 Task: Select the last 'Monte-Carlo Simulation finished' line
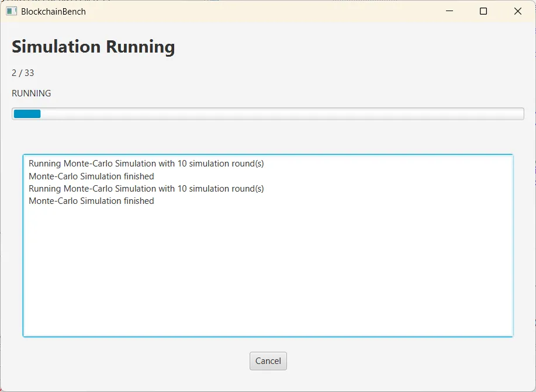91,200
